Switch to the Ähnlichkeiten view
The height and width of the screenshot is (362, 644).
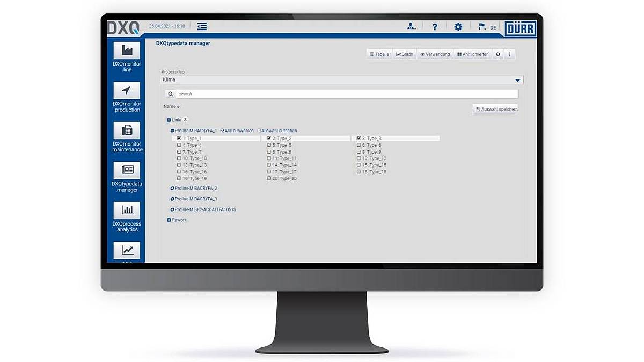coord(473,54)
